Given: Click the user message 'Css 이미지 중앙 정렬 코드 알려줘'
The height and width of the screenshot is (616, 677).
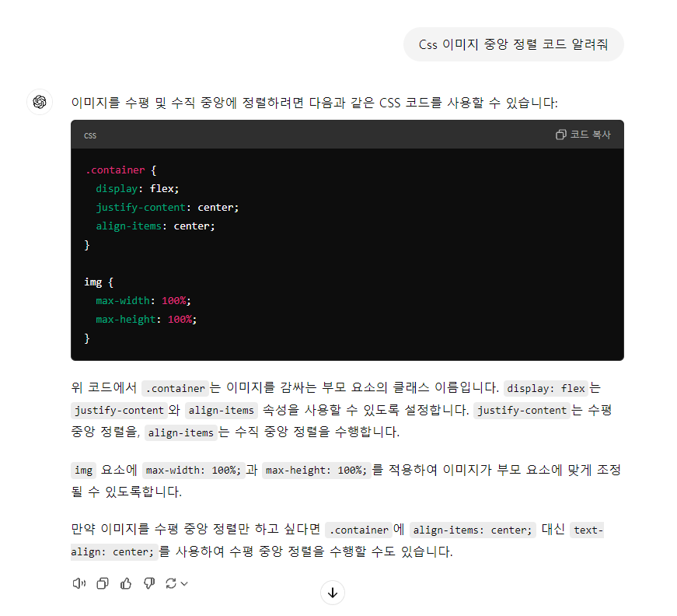Looking at the screenshot, I should tap(513, 44).
